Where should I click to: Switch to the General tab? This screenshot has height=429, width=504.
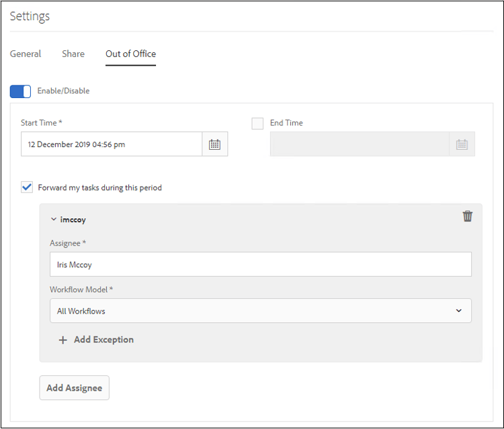26,54
